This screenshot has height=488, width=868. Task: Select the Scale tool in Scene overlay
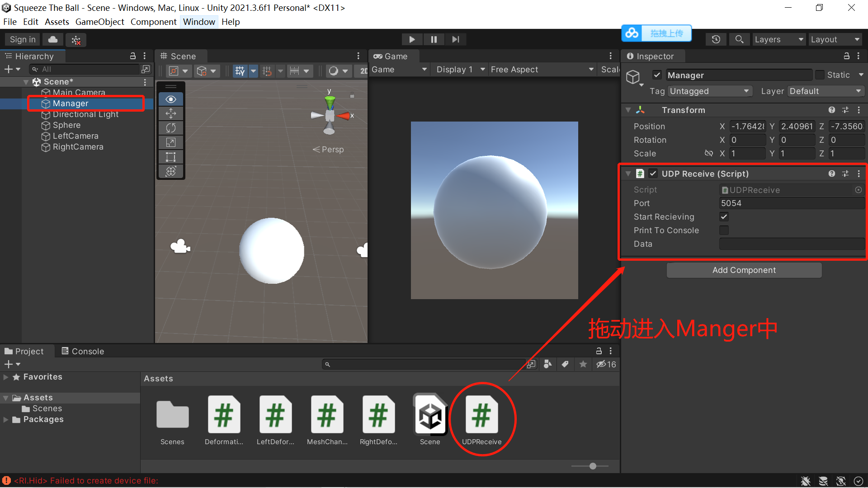coord(171,142)
